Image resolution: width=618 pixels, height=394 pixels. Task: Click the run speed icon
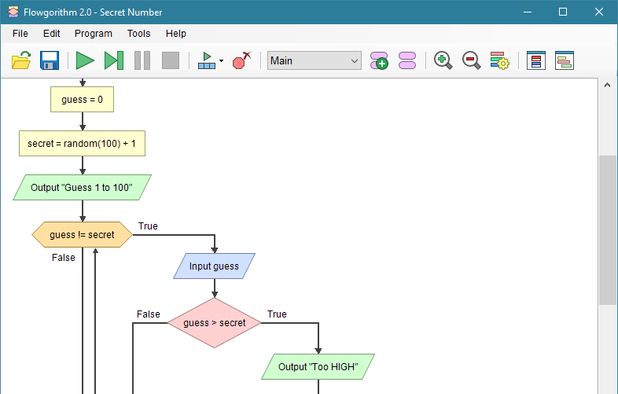pyautogui.click(x=207, y=61)
